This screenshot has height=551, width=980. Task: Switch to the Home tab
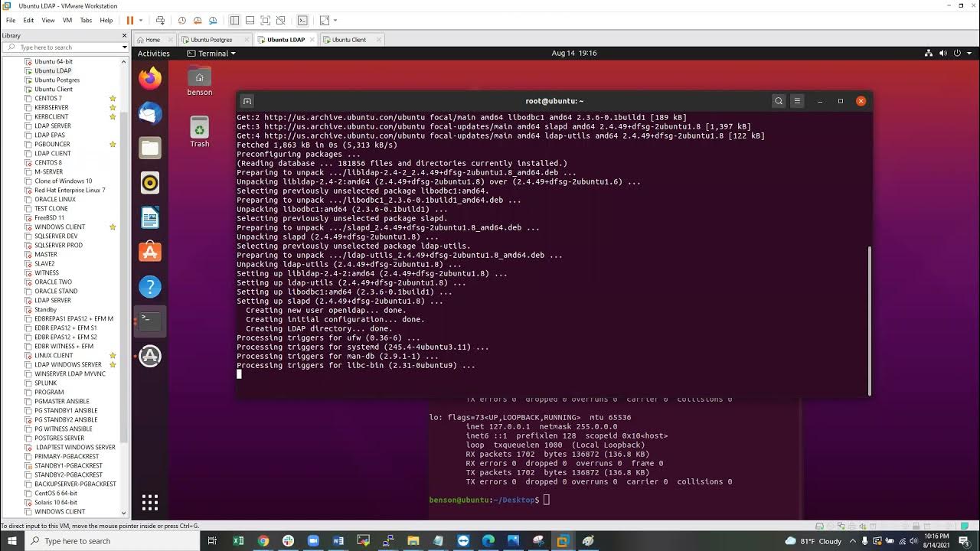click(x=152, y=40)
